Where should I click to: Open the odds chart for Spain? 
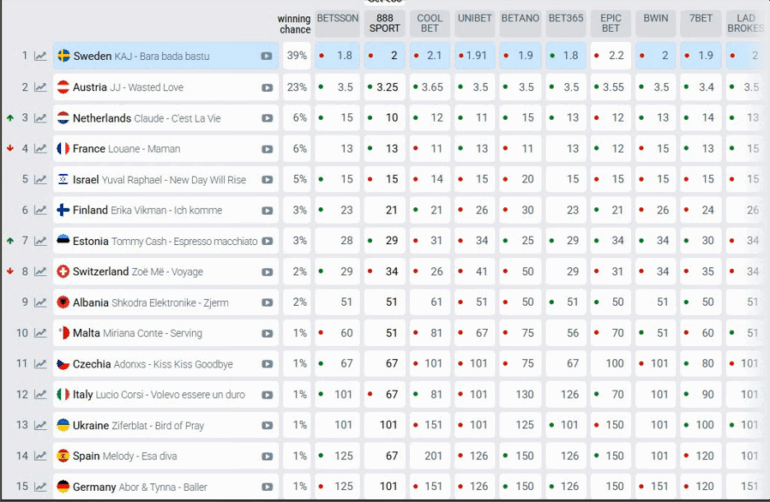[x=40, y=456]
